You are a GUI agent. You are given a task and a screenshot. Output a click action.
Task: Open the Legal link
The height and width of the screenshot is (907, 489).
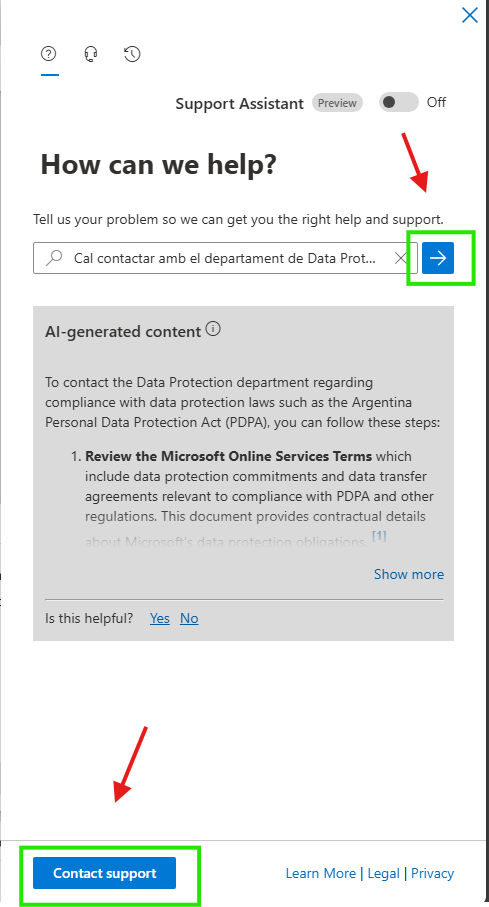pos(384,873)
